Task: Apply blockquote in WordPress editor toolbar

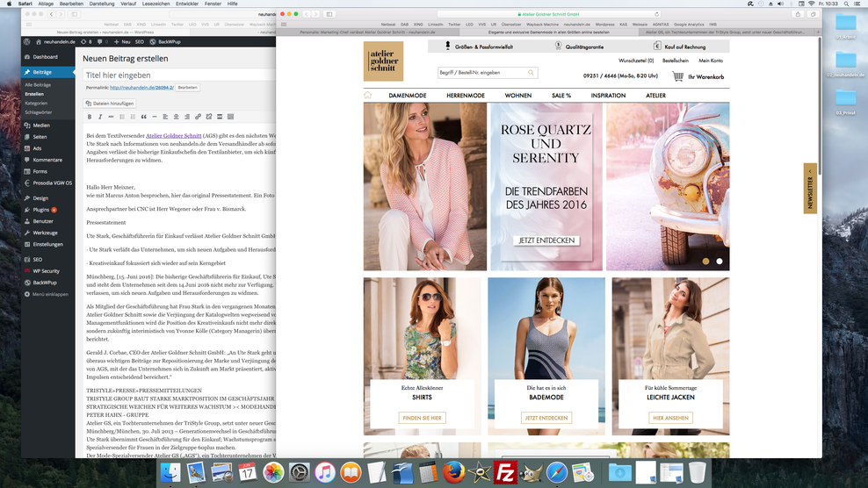Action: (x=143, y=117)
